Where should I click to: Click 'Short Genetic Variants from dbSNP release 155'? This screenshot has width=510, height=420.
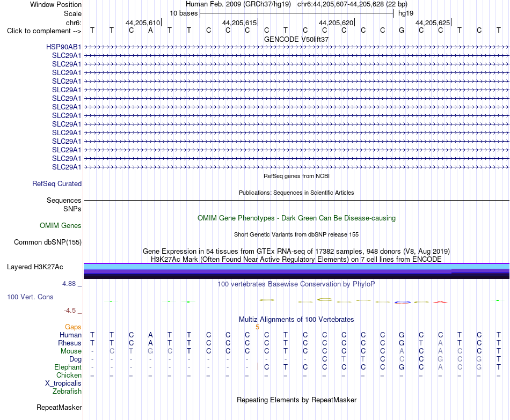[x=296, y=235]
